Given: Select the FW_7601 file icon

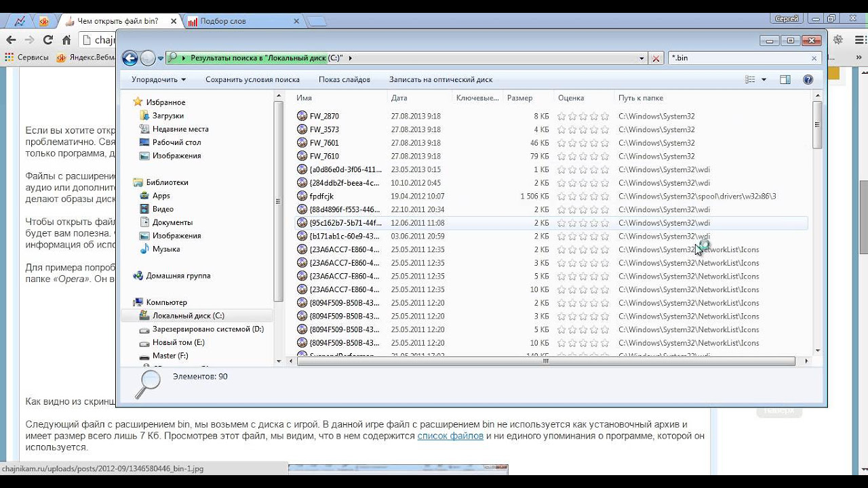Looking at the screenshot, I should coord(302,143).
